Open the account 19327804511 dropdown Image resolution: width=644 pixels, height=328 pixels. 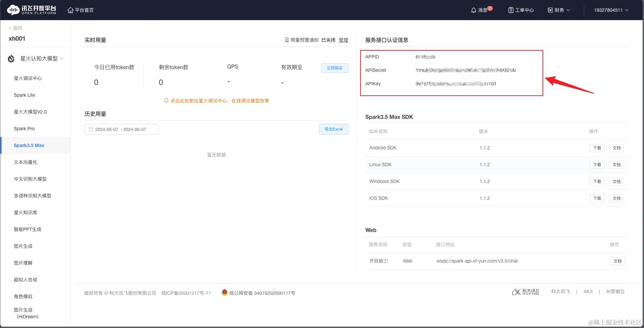(611, 10)
